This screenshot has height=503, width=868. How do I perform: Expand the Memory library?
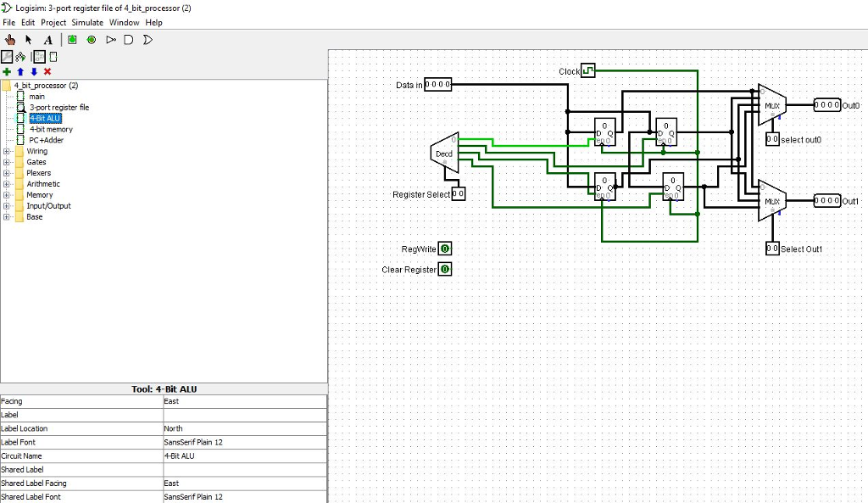pos(7,195)
